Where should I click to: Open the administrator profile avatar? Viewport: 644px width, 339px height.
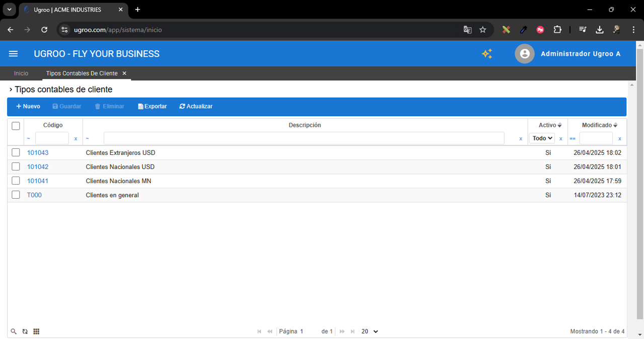524,54
